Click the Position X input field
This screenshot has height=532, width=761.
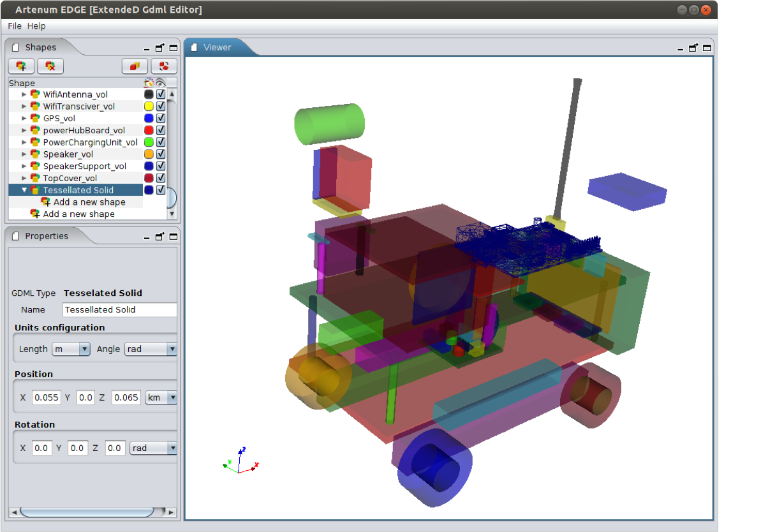point(46,397)
